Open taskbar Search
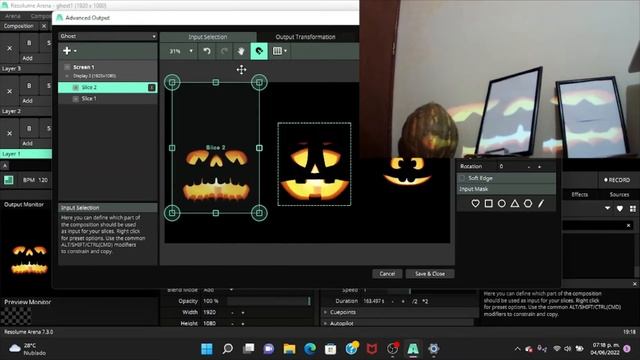The height and width of the screenshot is (360, 640). pyautogui.click(x=227, y=349)
